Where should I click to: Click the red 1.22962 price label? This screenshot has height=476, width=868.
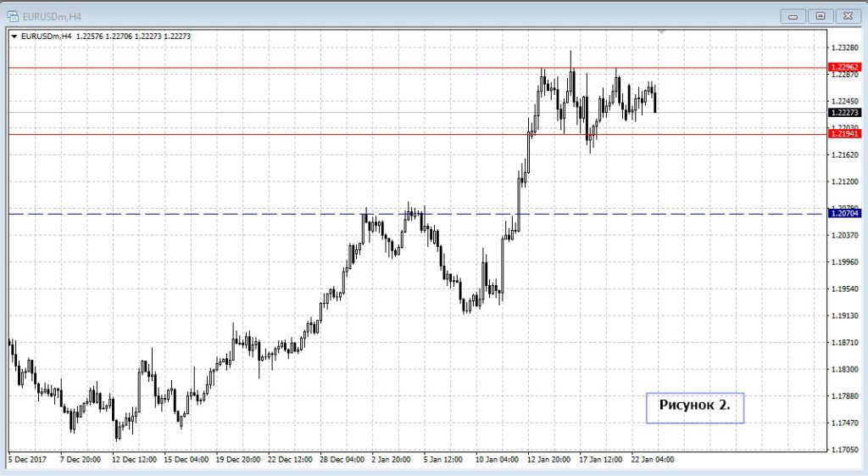point(845,67)
